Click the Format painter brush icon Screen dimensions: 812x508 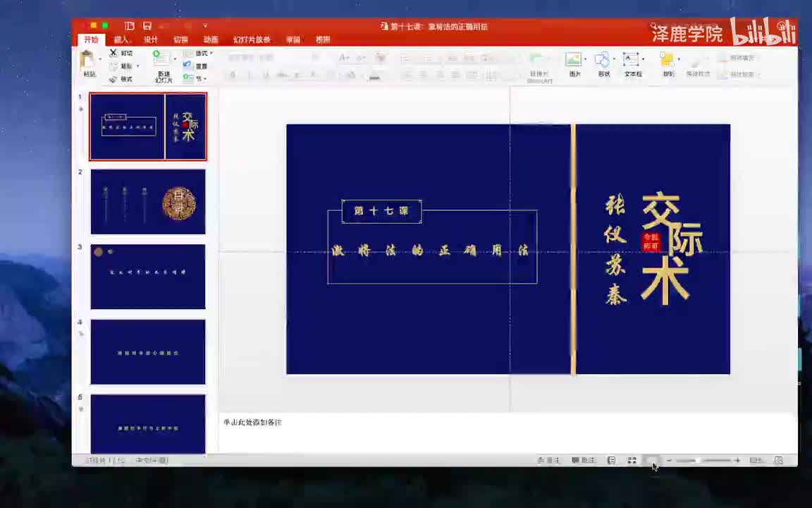[113, 79]
